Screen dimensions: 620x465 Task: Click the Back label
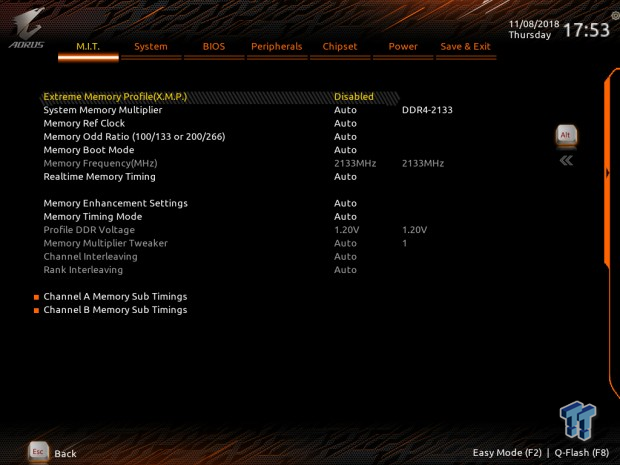point(65,454)
